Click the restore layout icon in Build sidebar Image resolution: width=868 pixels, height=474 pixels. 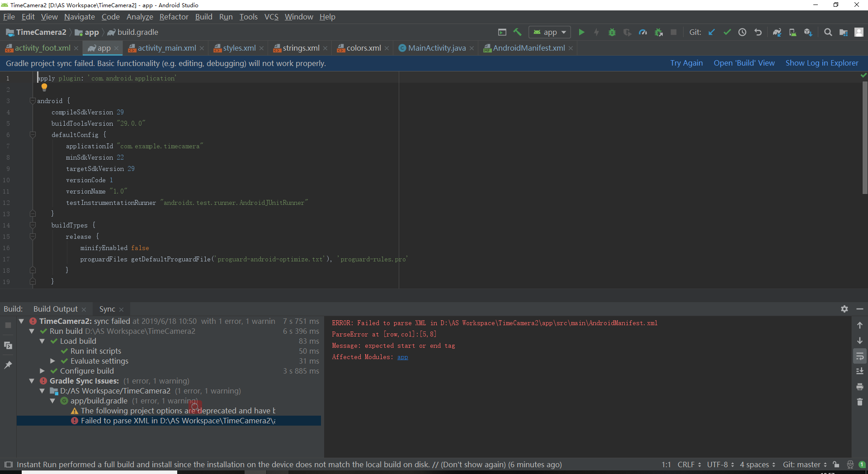[8, 346]
